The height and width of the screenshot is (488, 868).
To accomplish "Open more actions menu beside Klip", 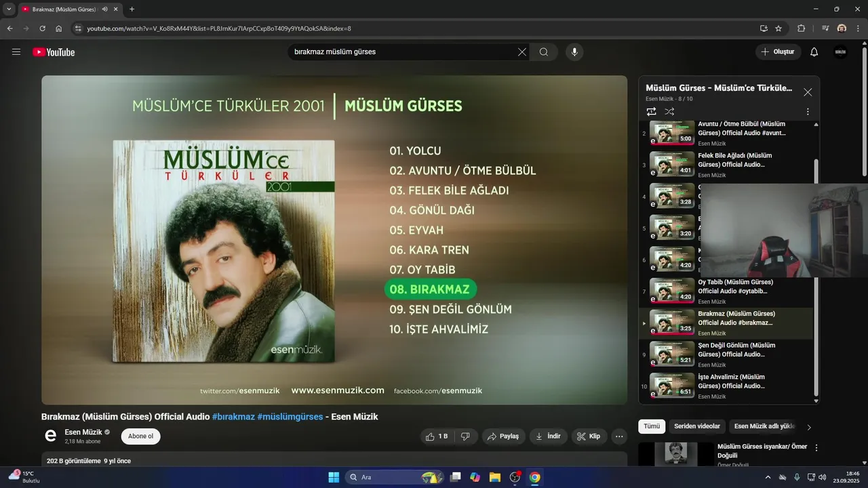I will click(619, 436).
